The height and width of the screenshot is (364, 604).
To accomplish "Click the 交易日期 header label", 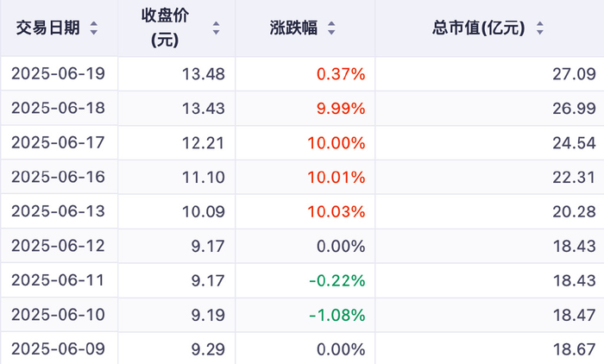I will click(x=48, y=28).
